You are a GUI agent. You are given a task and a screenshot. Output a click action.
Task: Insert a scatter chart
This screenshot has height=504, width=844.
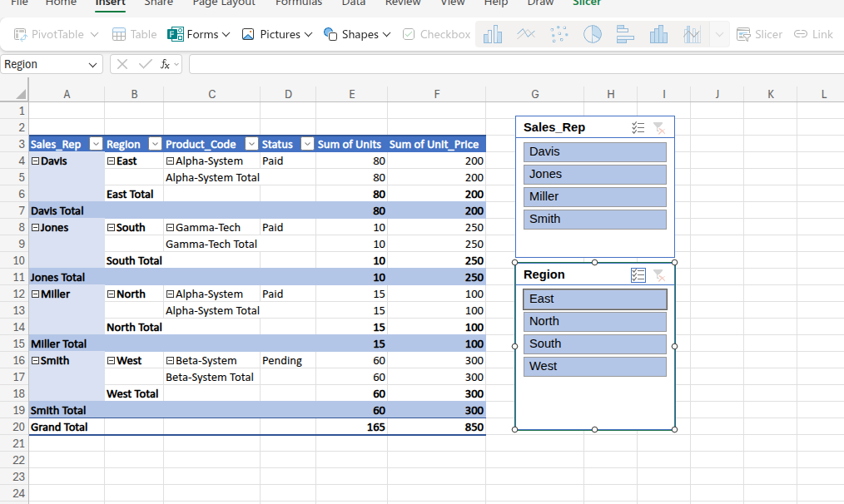click(559, 34)
